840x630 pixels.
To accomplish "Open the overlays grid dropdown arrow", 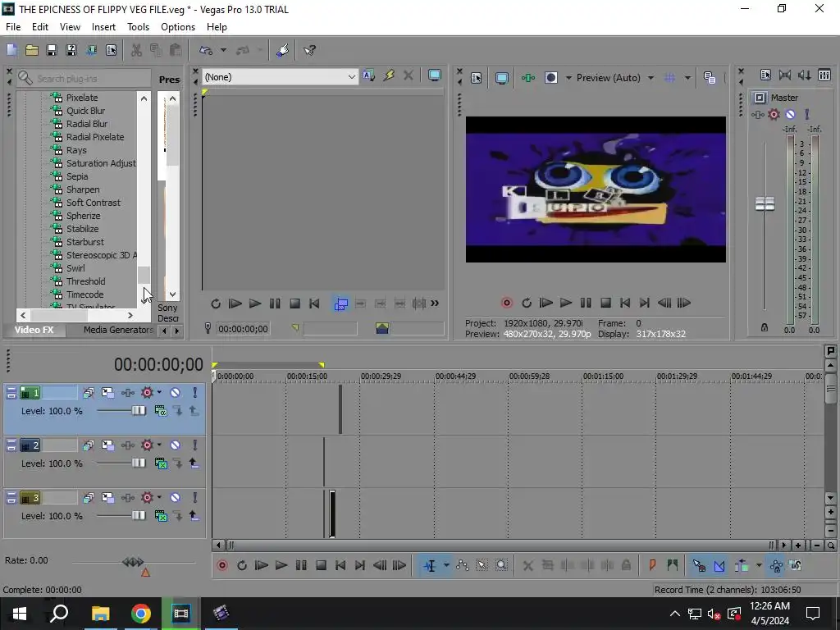I will click(x=687, y=78).
